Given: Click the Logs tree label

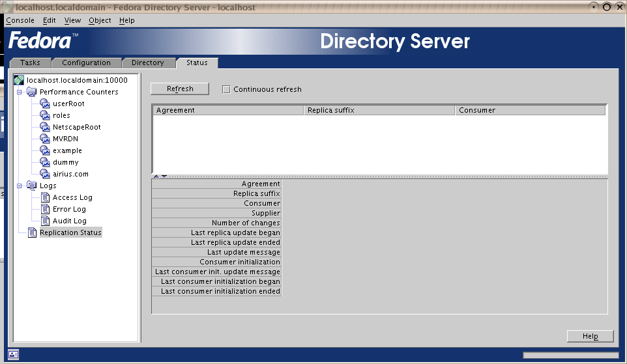Looking at the screenshot, I should [x=48, y=186].
